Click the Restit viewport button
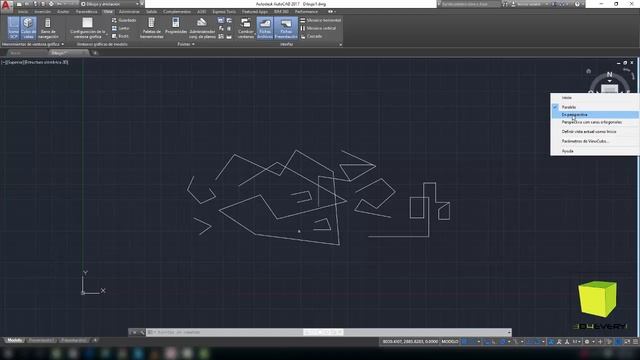 pyautogui.click(x=120, y=36)
